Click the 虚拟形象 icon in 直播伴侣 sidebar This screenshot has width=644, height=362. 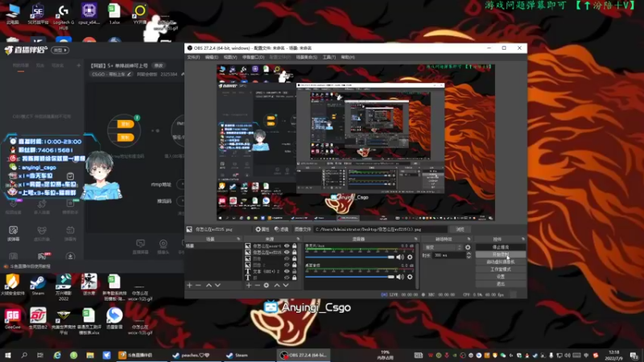(x=42, y=233)
